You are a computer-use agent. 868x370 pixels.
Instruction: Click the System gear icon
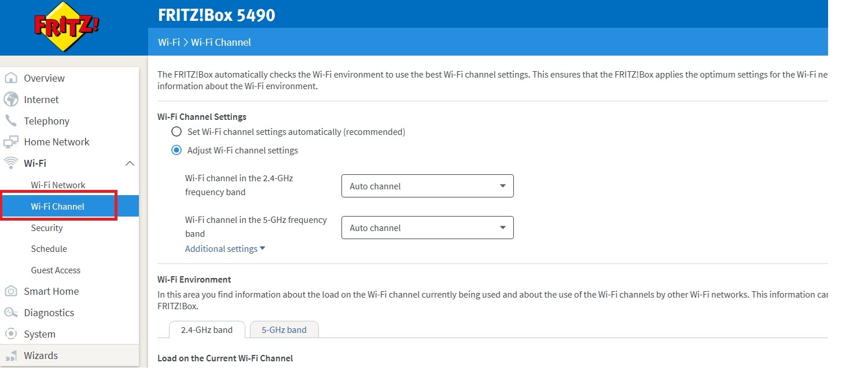pyautogui.click(x=11, y=334)
